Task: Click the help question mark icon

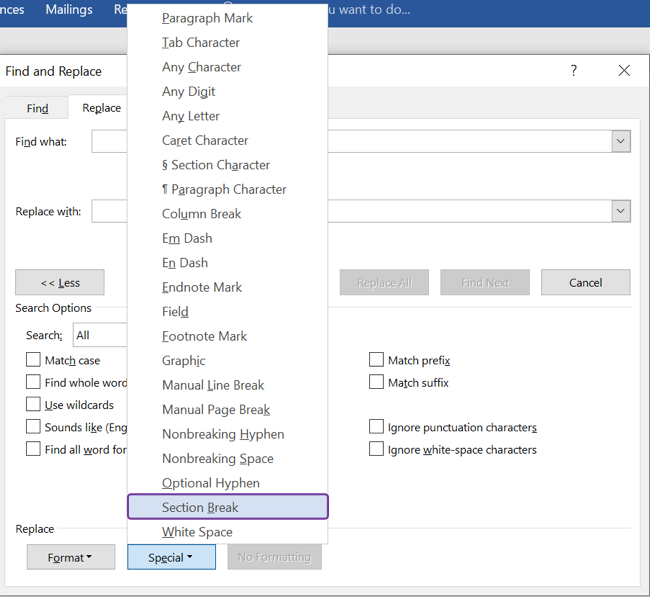Action: point(574,70)
